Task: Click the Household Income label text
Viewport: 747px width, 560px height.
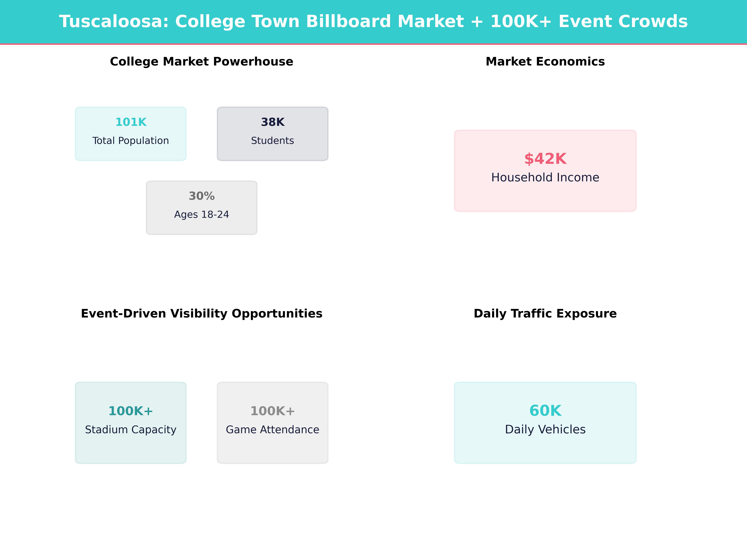Action: point(545,177)
